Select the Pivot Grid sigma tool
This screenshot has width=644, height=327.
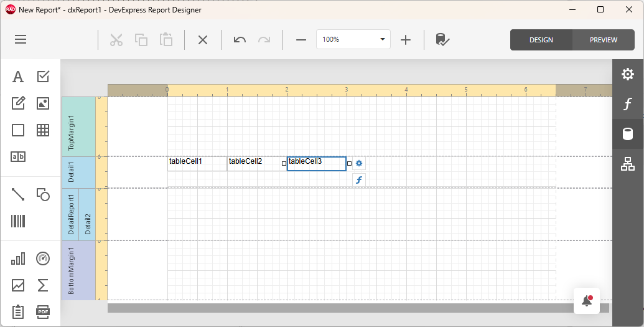tap(43, 285)
